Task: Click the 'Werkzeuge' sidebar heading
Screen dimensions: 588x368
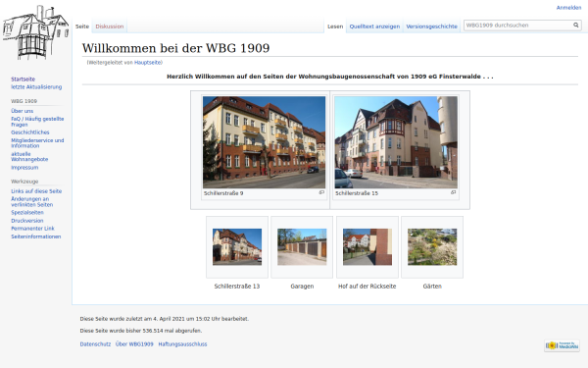Action: click(24, 182)
